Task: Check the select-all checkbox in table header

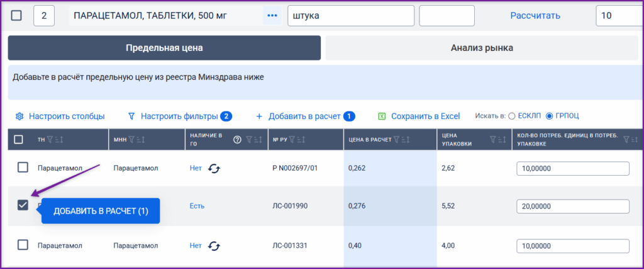Action: 18,139
